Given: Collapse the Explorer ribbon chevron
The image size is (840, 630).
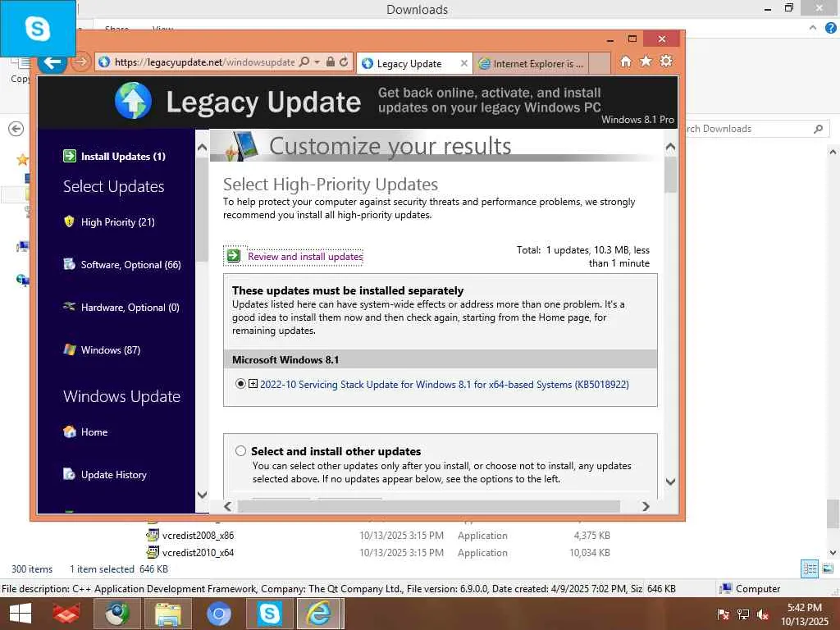Looking at the screenshot, I should (813, 28).
